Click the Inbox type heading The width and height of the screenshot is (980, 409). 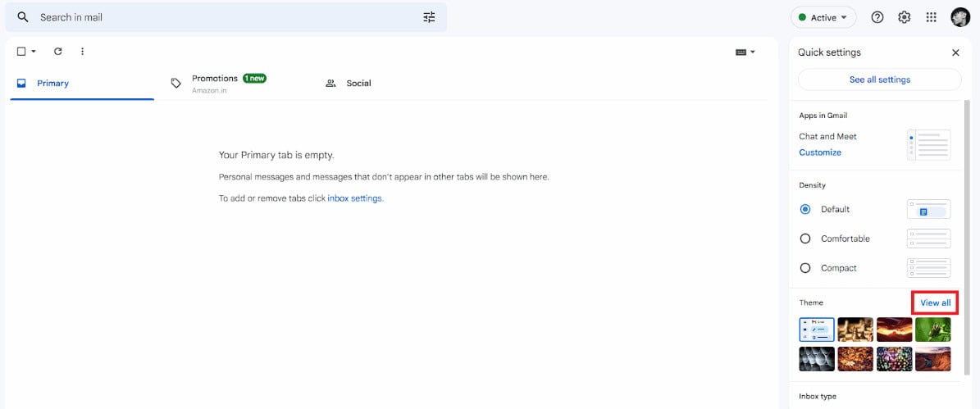(x=818, y=397)
